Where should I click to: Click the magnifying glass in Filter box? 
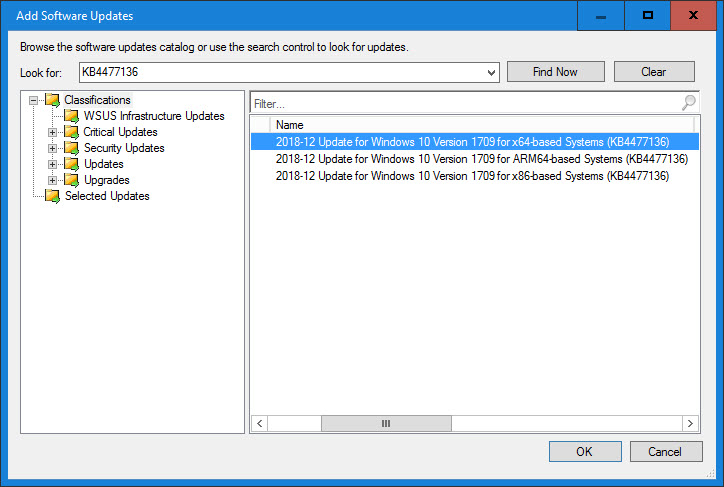click(688, 103)
